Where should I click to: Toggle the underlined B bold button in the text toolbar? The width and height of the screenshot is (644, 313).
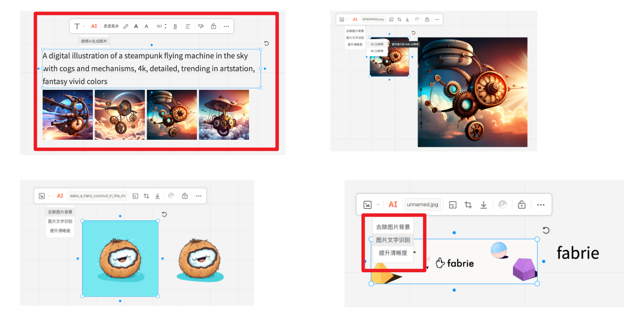click(175, 26)
